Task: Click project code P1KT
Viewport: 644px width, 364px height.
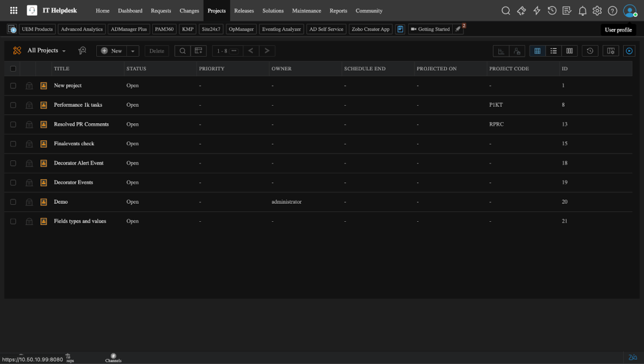Action: coord(496,104)
